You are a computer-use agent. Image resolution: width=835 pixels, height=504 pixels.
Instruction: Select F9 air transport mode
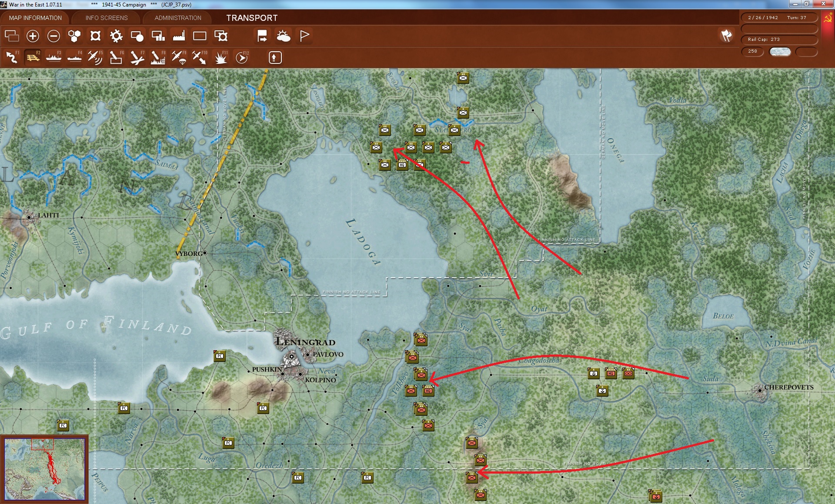pos(179,57)
